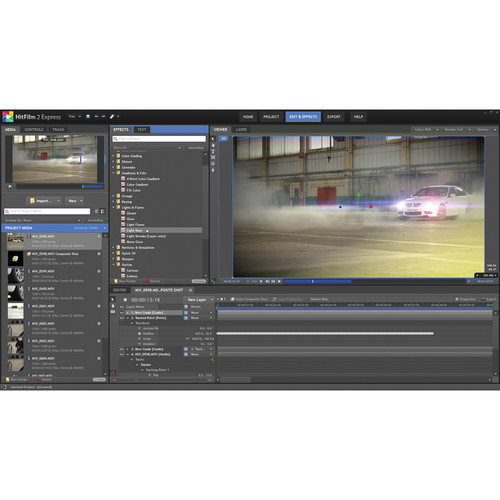The width and height of the screenshot is (500, 500).
Task: Switch to the LAYER viewer tab
Action: pos(241,129)
